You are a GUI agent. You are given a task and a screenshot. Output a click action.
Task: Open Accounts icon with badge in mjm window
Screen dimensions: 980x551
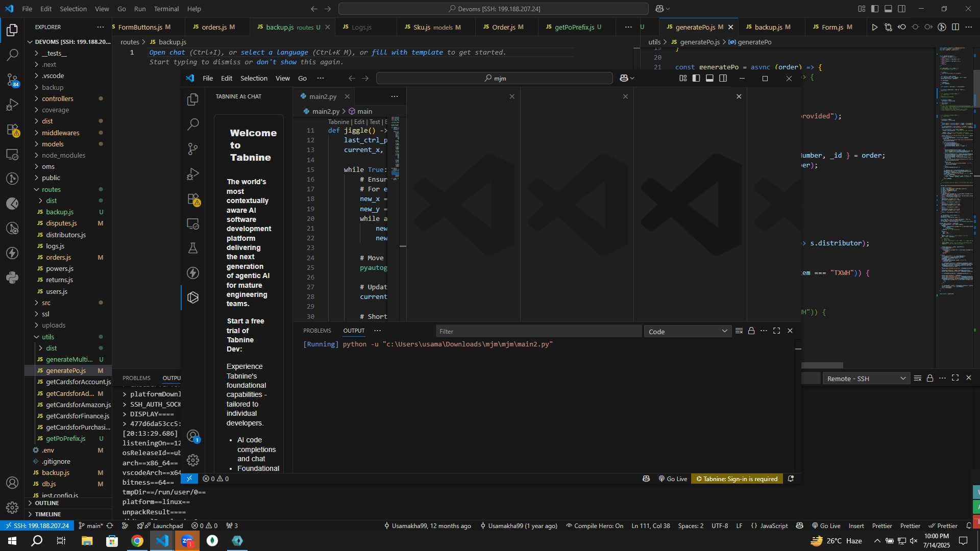193,436
